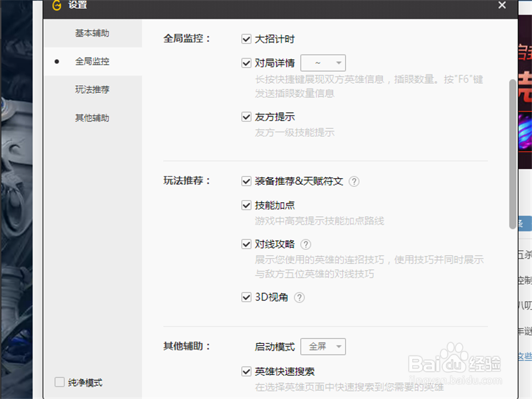Switch to the 基本辅助 tab
Screen dimensions: 532x399
coord(92,33)
